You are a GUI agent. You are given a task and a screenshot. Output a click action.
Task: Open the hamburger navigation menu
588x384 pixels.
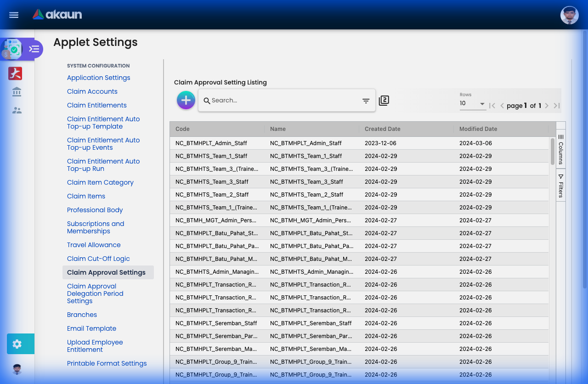tap(13, 15)
